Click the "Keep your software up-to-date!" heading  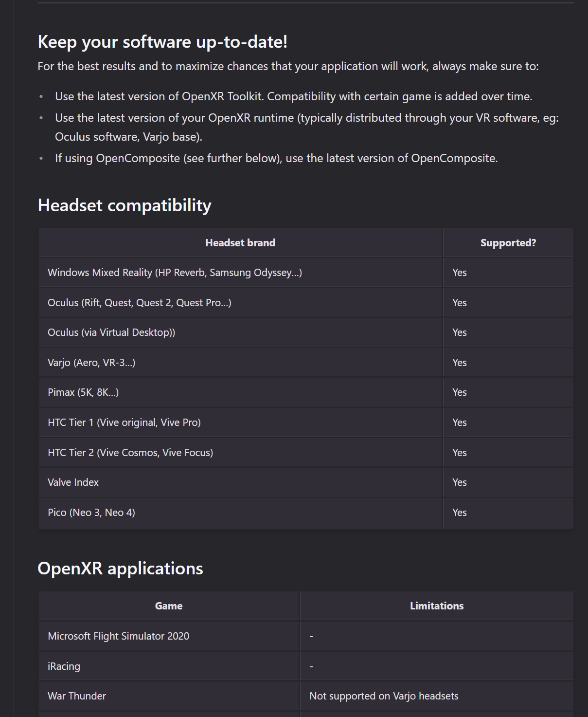tap(162, 42)
